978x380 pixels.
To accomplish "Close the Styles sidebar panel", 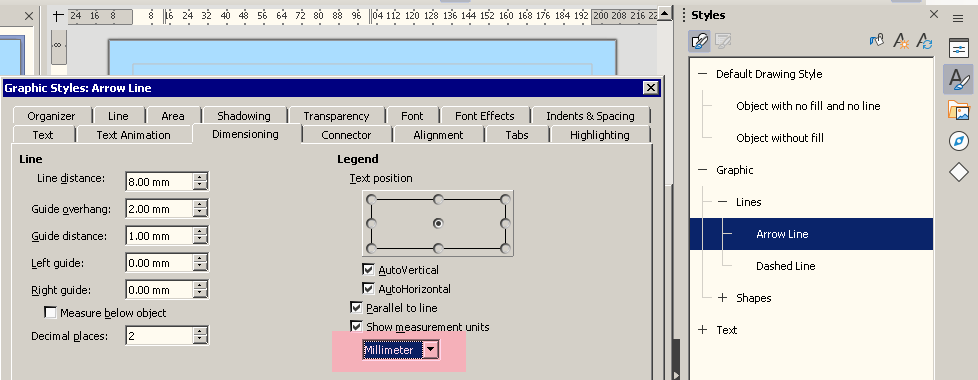I will pyautogui.click(x=934, y=14).
